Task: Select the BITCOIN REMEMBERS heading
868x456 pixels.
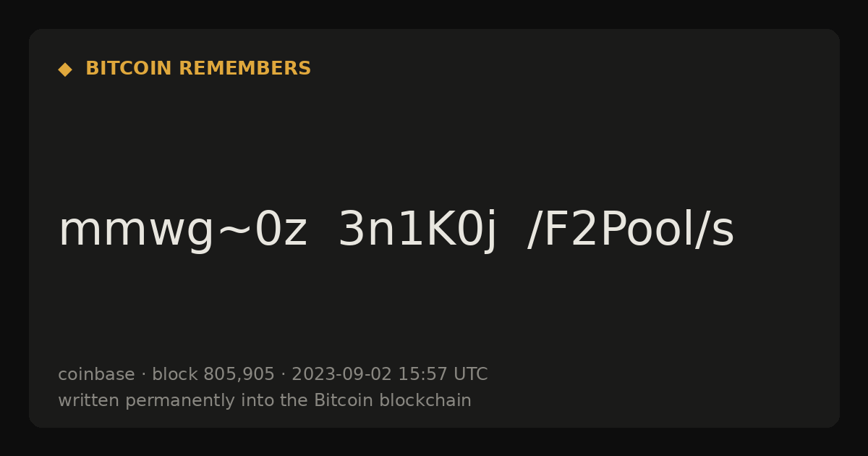Action: tap(198, 69)
